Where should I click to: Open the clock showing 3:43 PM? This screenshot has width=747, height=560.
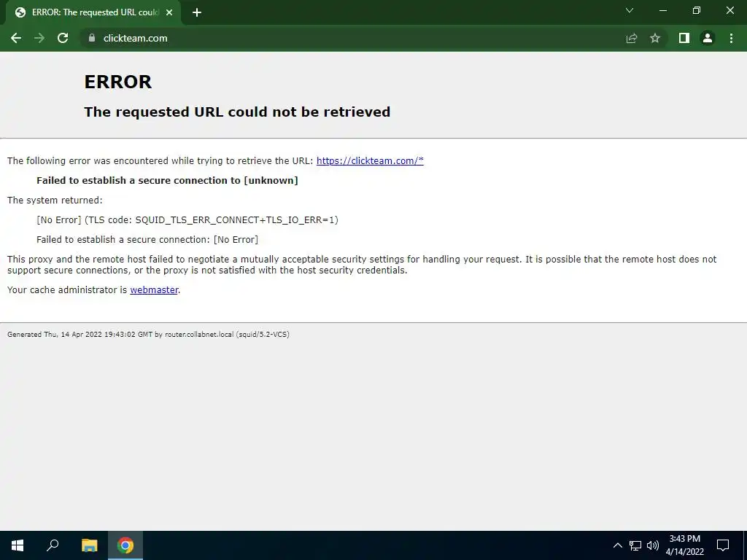[684, 545]
